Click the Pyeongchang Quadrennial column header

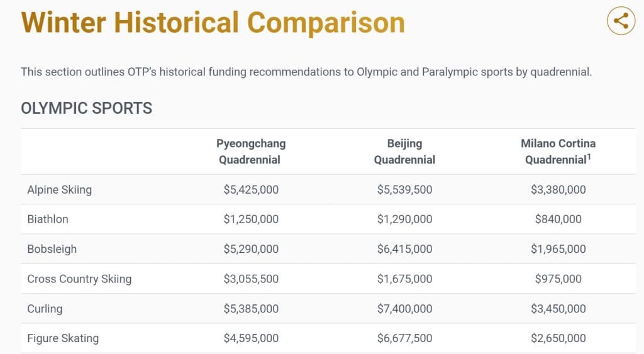251,152
